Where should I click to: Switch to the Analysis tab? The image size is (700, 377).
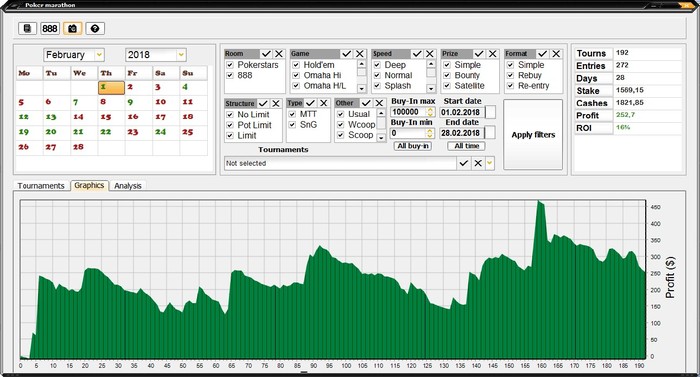tap(128, 186)
